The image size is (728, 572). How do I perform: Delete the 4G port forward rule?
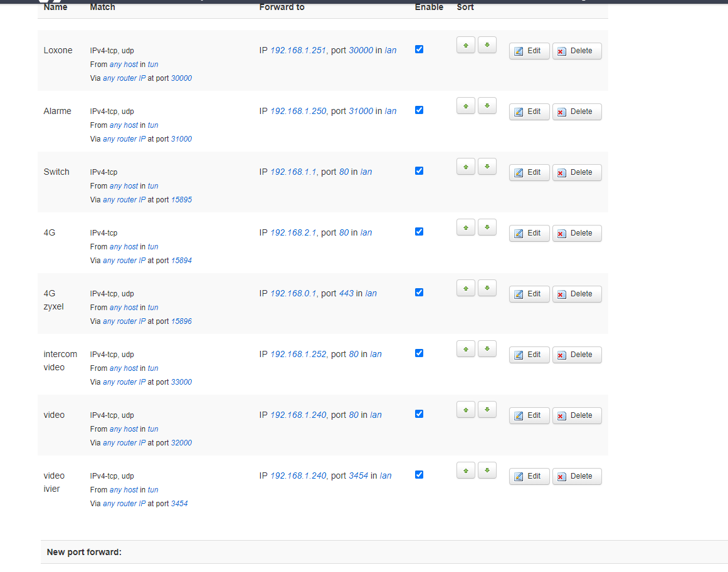pos(576,233)
